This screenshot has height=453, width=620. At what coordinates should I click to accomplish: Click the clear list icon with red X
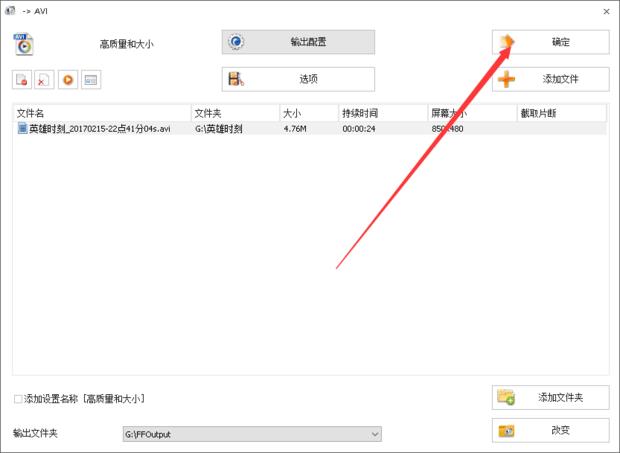pos(44,79)
